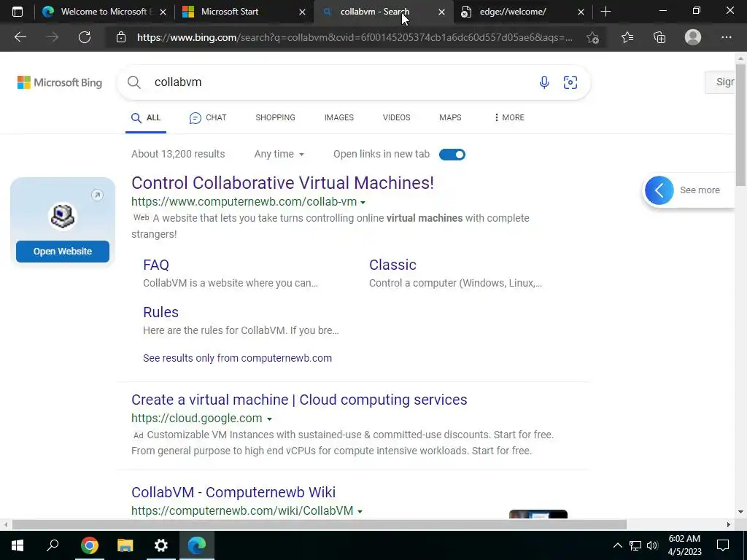
Task: Click the Sign in button
Action: pos(720,82)
